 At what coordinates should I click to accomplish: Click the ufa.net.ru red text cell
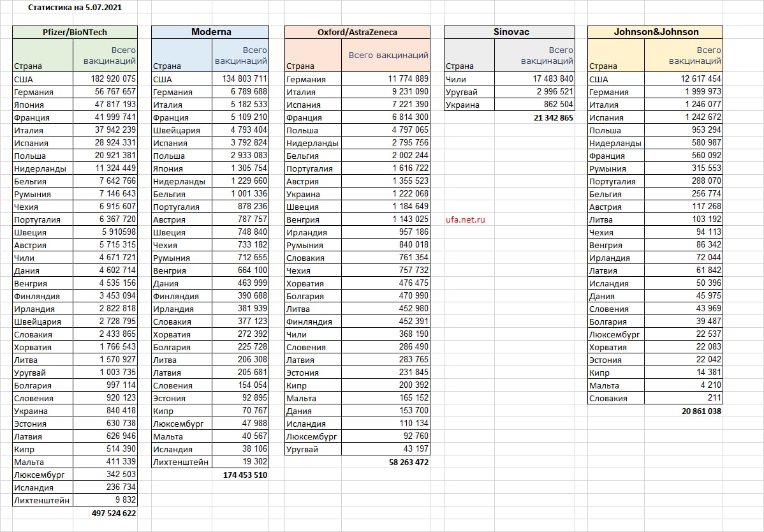pos(469,219)
